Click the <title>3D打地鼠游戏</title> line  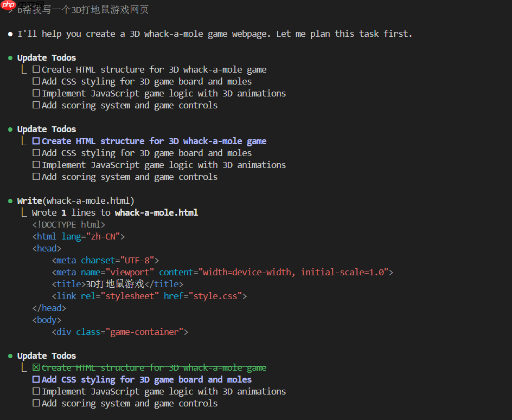pyautogui.click(x=118, y=284)
